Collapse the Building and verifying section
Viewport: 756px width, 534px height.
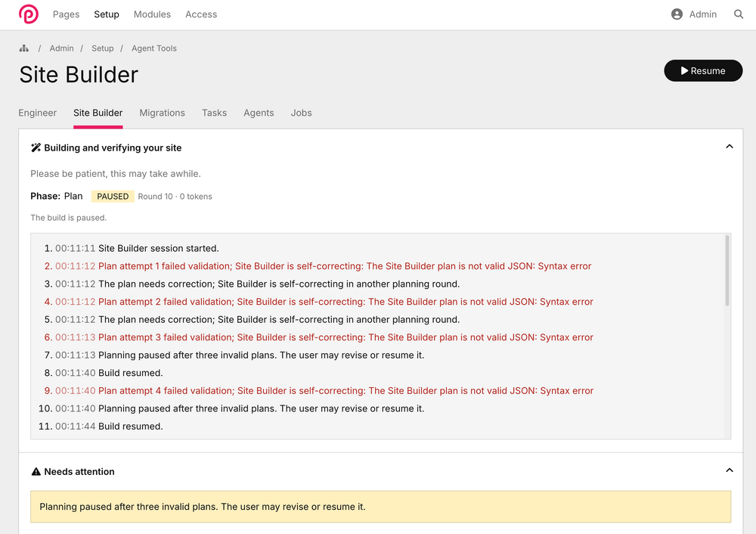click(x=729, y=147)
